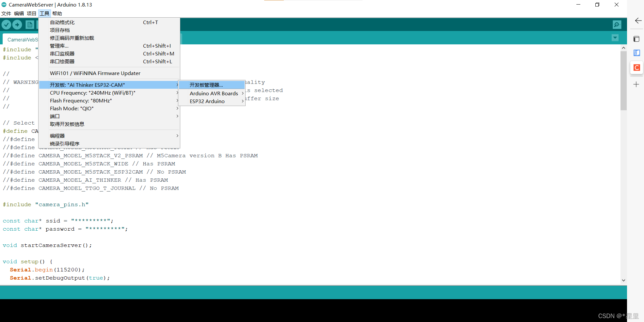
Task: Open the 帮助 menu
Action: (57, 13)
